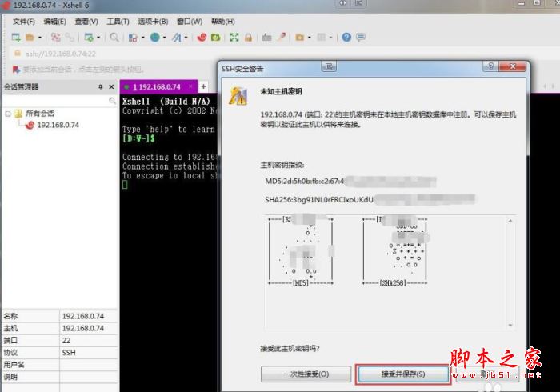Switch to the 1 192.168.0.74 terminal tab
Image resolution: width=560 pixels, height=392 pixels.
point(157,86)
